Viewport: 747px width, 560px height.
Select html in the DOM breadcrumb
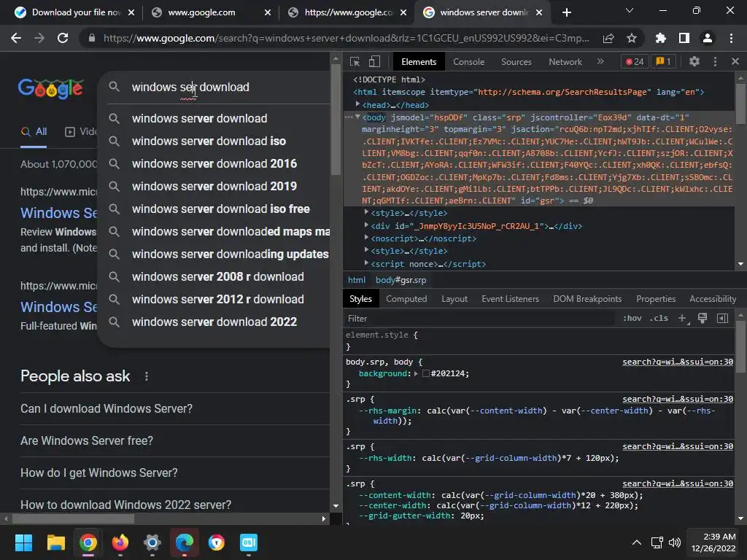coord(356,280)
